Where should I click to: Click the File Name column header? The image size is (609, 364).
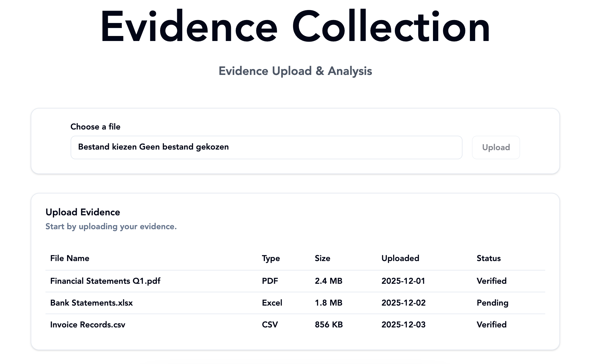70,258
